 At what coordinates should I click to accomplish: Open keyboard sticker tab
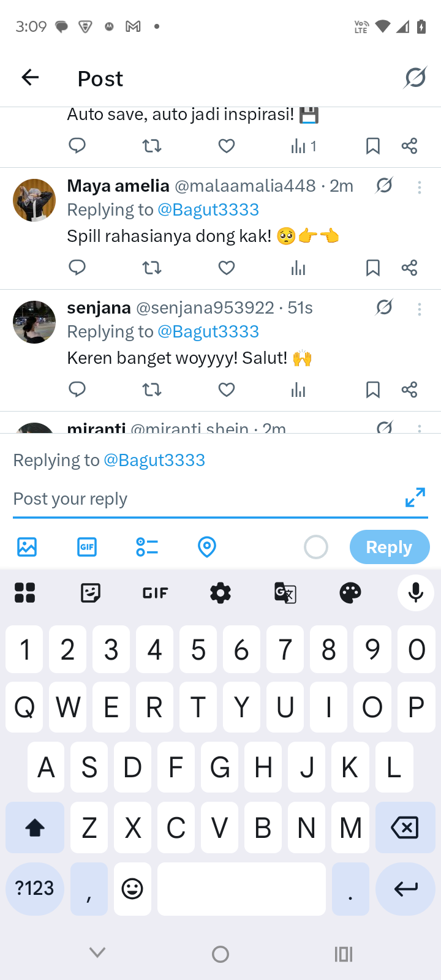91,593
